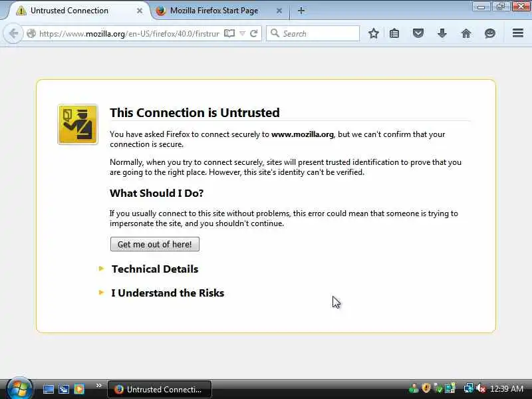Click the bold www.mozilla.org text

[x=303, y=134]
